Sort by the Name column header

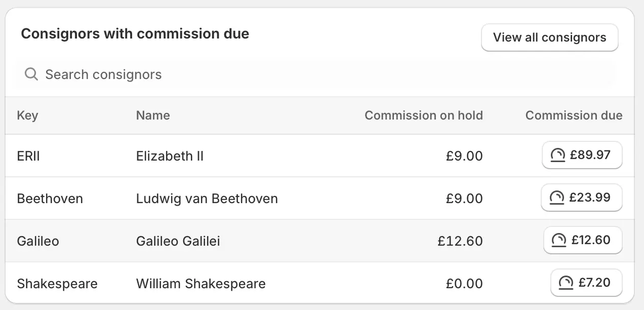point(153,115)
